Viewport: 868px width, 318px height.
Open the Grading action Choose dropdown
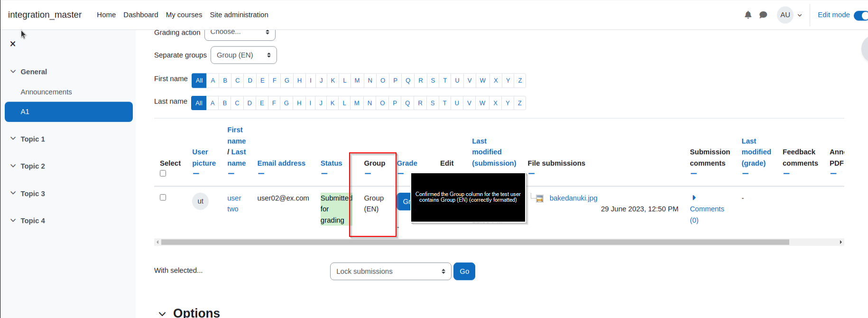click(x=240, y=33)
